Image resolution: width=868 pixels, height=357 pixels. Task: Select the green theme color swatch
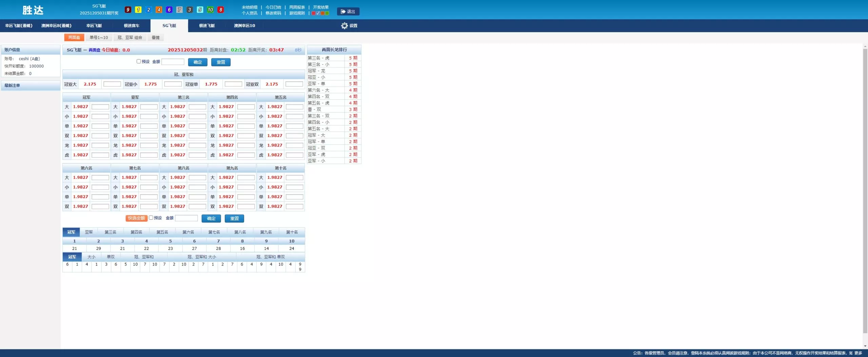click(x=327, y=13)
